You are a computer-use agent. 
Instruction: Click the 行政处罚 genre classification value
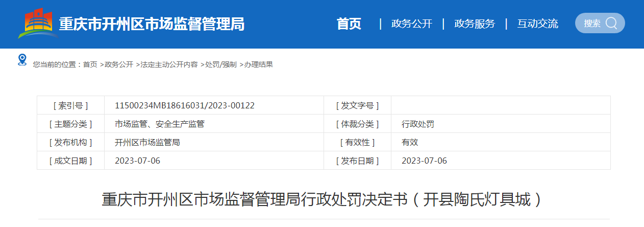pos(418,124)
